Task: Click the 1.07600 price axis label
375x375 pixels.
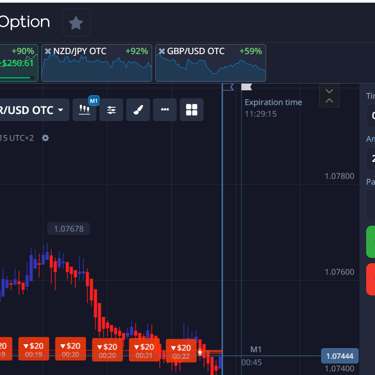Action: pos(339,272)
